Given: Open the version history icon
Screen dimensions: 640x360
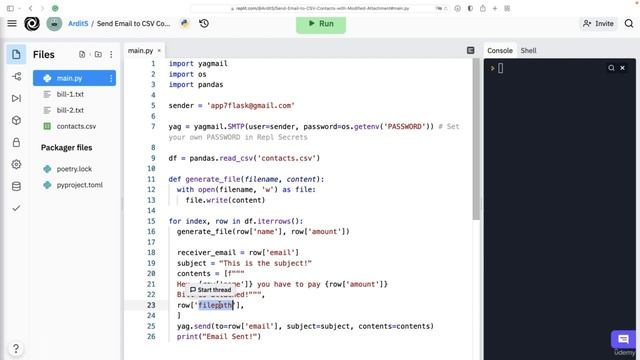Looking at the screenshot, I should [x=204, y=24].
